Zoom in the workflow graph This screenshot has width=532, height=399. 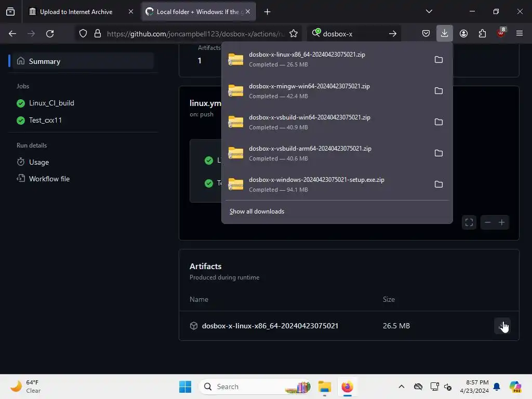pyautogui.click(x=502, y=222)
